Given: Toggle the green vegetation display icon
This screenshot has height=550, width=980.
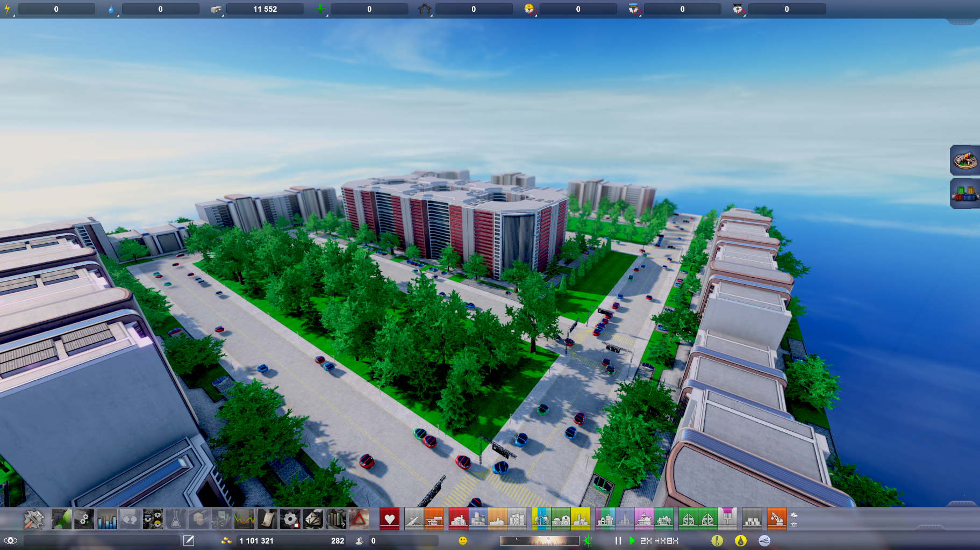Looking at the screenshot, I should [589, 541].
